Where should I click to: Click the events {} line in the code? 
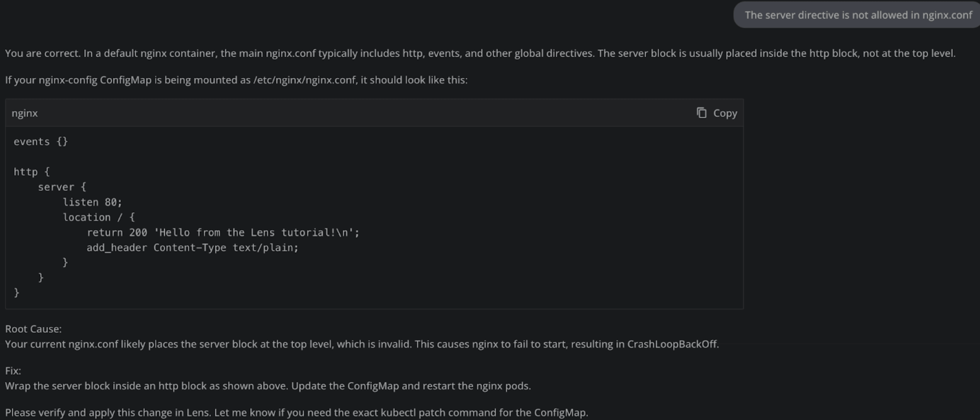click(x=41, y=141)
